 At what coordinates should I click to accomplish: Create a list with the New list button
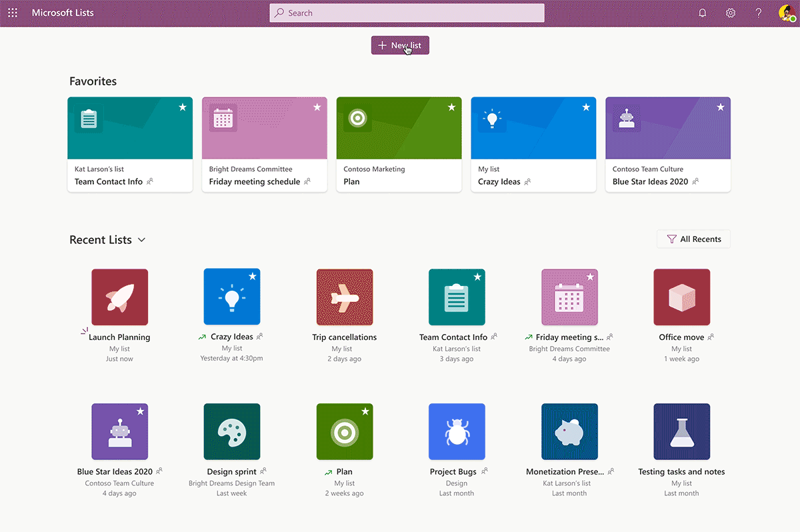(x=400, y=45)
